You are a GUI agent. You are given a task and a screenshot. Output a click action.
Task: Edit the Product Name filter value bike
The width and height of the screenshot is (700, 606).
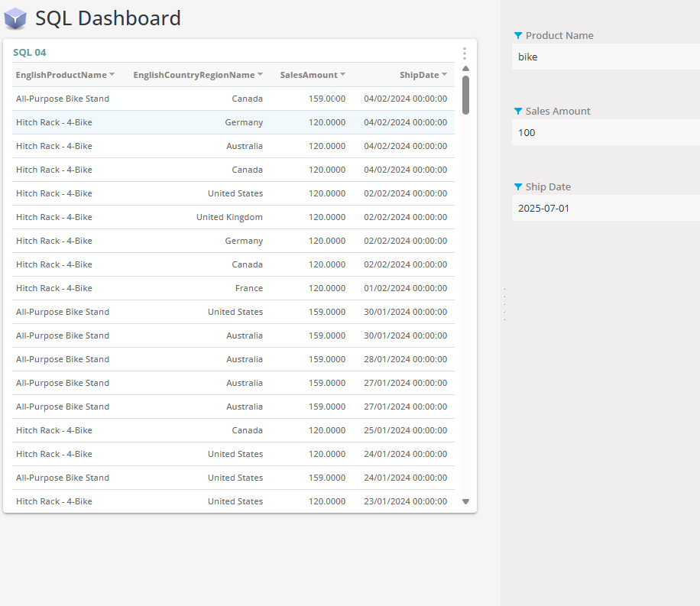(x=605, y=57)
